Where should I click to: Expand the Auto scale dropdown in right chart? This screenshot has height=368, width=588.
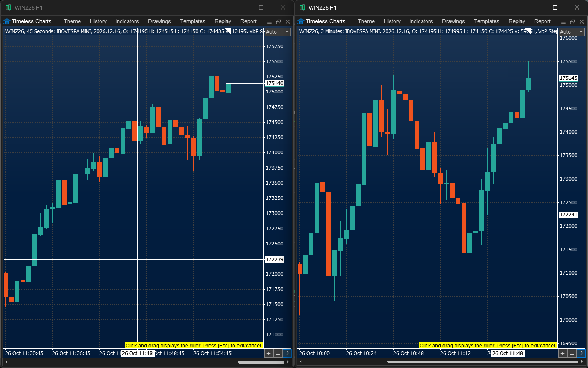[571, 32]
